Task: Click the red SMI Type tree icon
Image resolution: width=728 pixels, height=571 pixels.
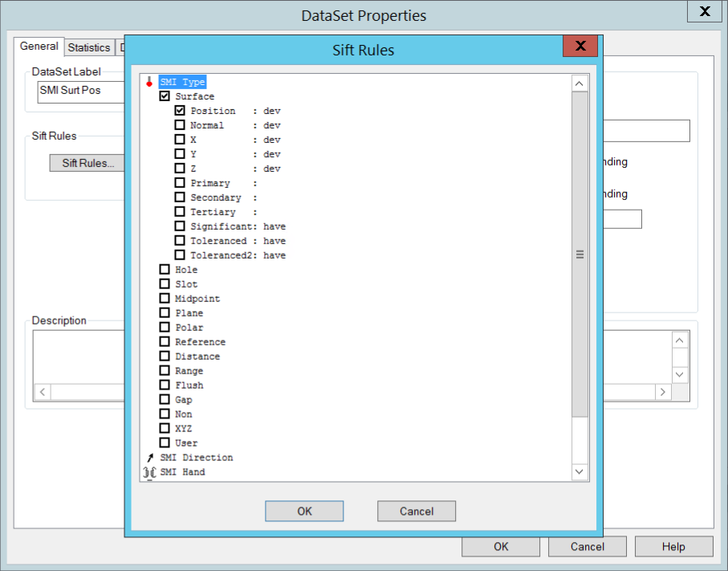Action: [x=148, y=82]
